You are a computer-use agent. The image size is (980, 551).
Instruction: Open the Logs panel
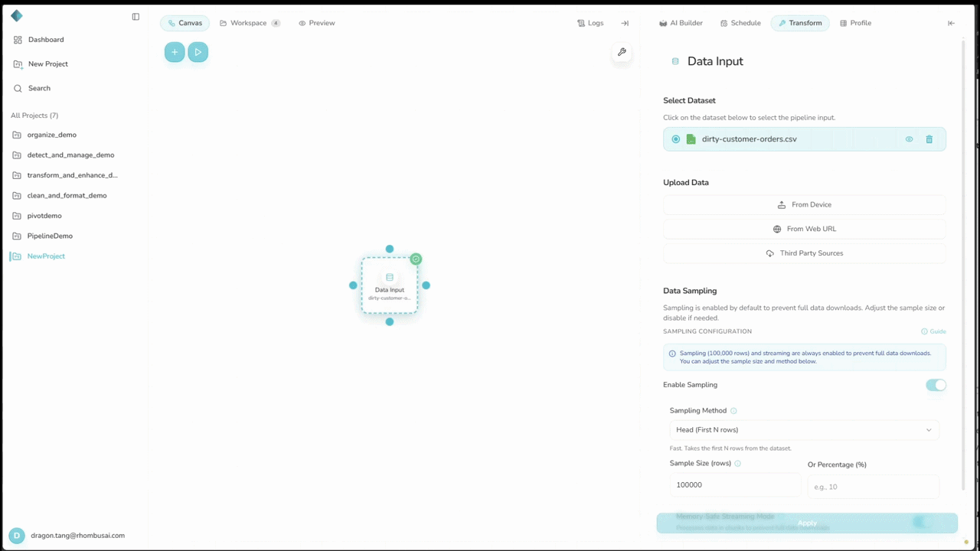point(590,23)
